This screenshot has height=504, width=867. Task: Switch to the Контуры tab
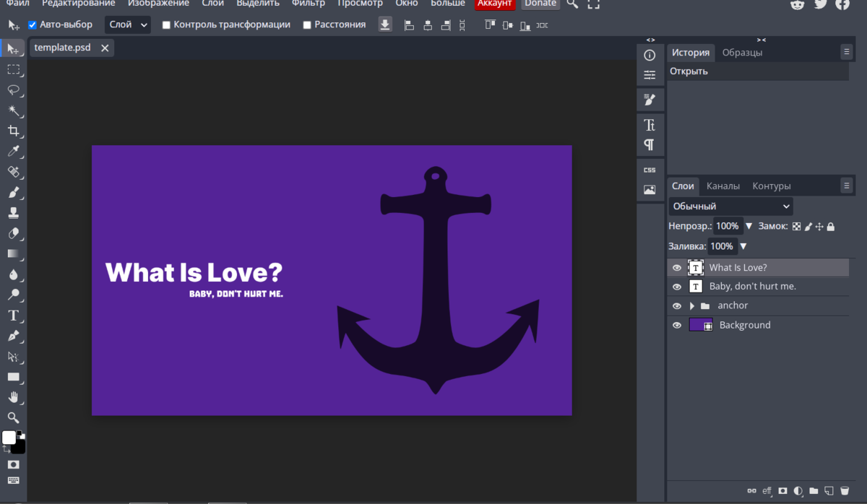(772, 186)
